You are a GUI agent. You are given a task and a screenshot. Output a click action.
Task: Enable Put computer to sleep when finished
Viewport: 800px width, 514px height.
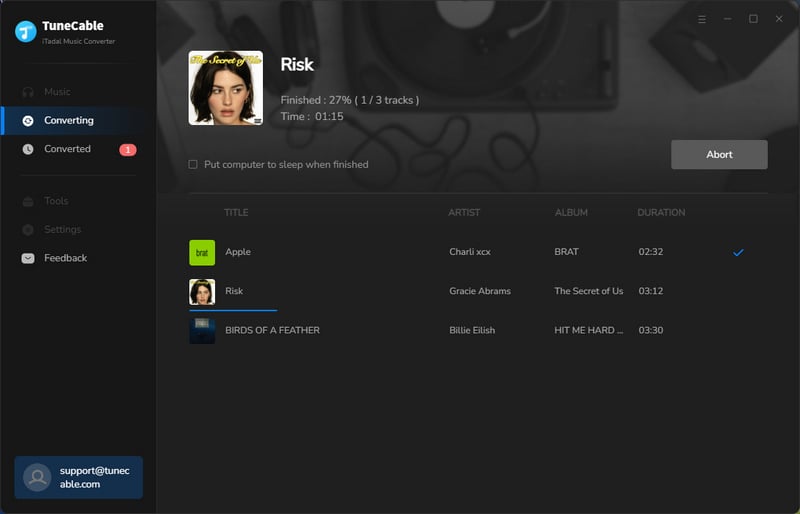click(x=193, y=164)
